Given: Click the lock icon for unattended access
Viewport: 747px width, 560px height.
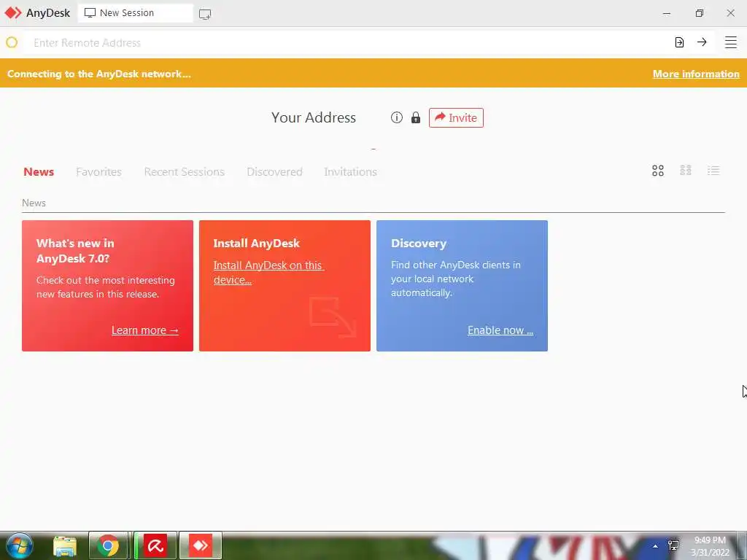Looking at the screenshot, I should [x=416, y=117].
